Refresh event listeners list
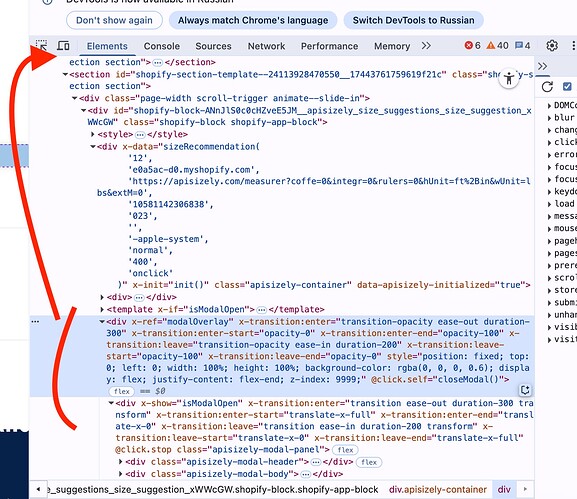The width and height of the screenshot is (577, 499). [547, 87]
